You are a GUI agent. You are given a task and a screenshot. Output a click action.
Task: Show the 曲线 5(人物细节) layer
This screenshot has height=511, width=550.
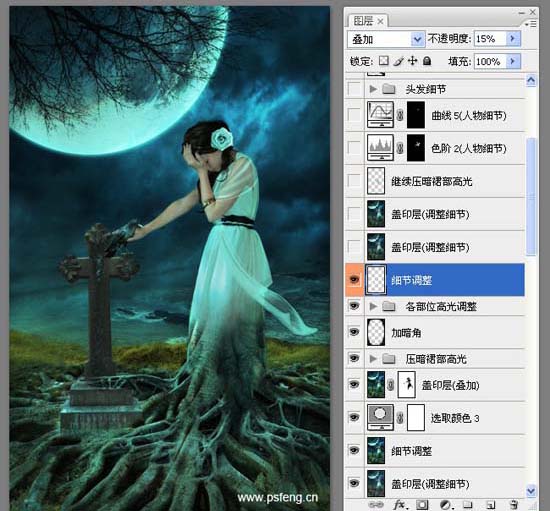[354, 115]
